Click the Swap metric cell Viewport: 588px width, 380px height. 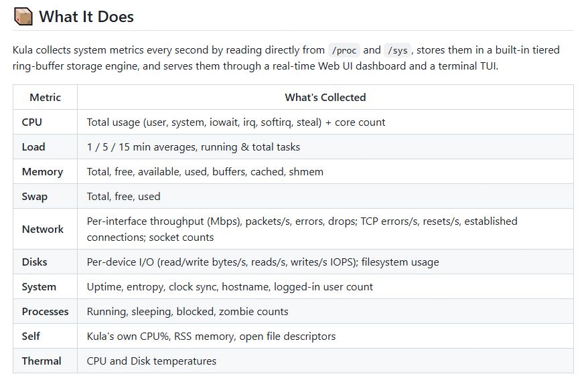pyautogui.click(x=35, y=197)
